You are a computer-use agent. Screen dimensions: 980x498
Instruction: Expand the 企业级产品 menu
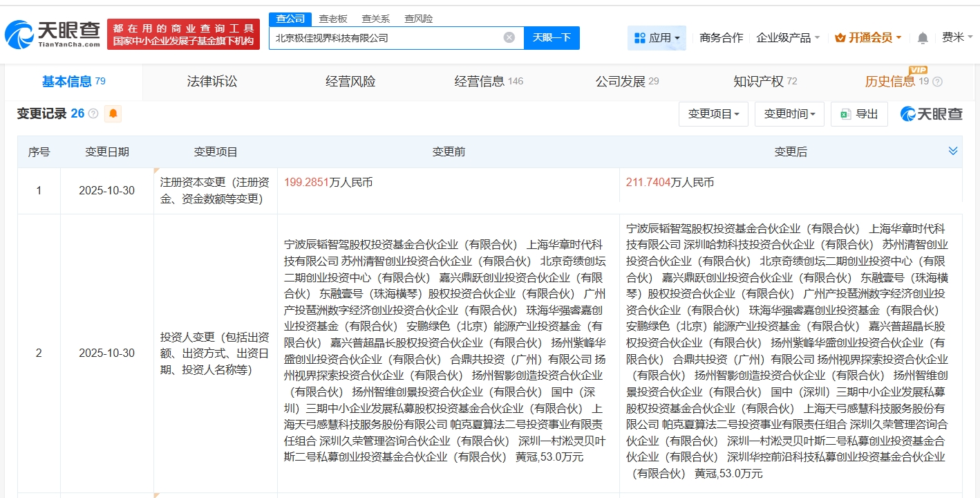[788, 37]
